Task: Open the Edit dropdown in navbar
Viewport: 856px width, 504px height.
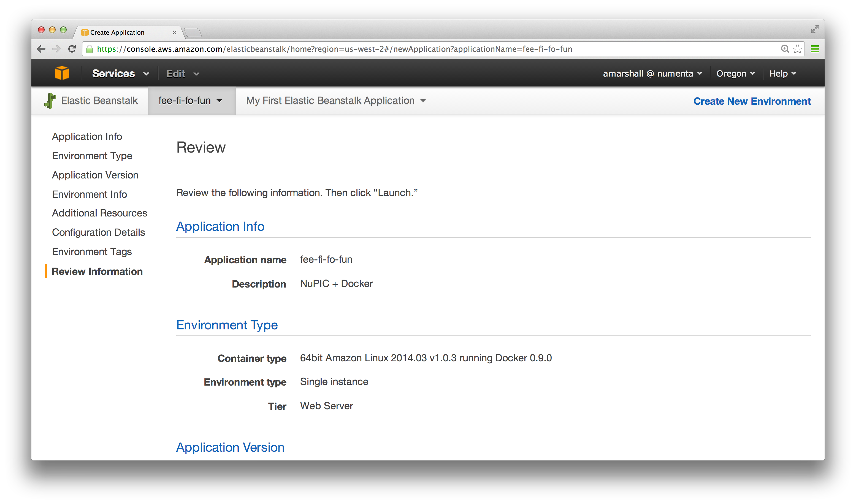Action: point(182,74)
